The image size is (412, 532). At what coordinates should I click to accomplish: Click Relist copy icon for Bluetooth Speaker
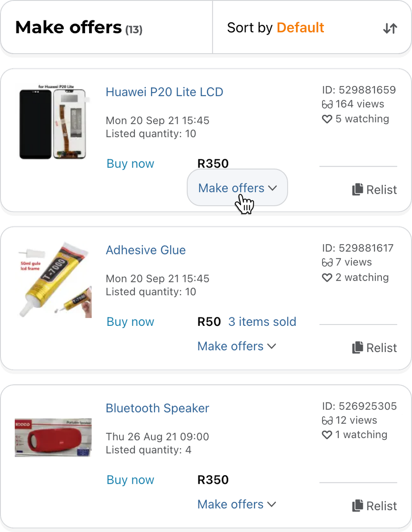pos(358,506)
